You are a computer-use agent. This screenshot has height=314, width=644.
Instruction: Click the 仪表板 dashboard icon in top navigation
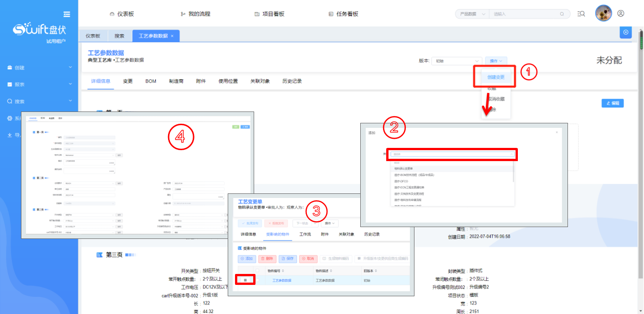[112, 14]
